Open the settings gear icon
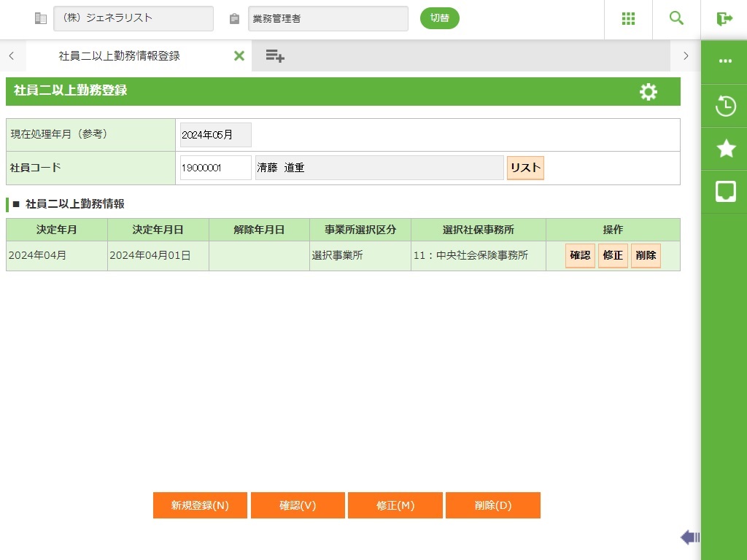 point(648,92)
